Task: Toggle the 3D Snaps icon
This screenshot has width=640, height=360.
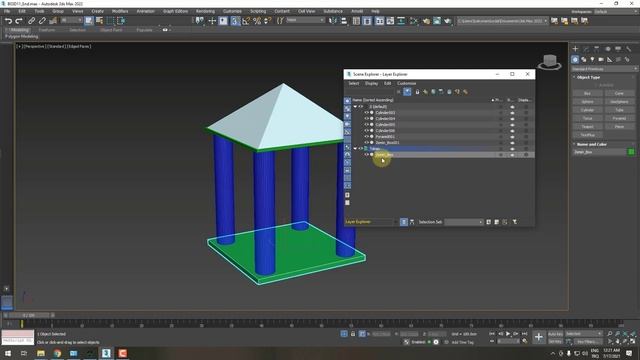Action: (x=235, y=21)
